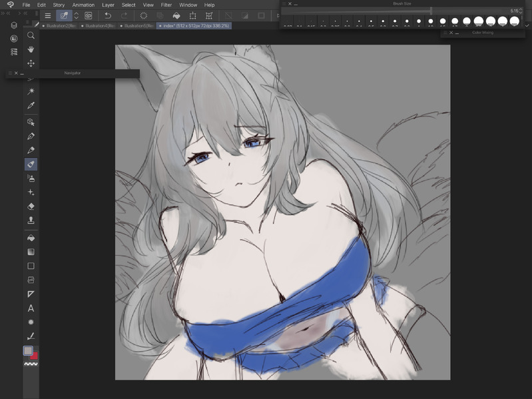Click the brush size value 5.16 field
The width and height of the screenshot is (532, 399).
[514, 11]
